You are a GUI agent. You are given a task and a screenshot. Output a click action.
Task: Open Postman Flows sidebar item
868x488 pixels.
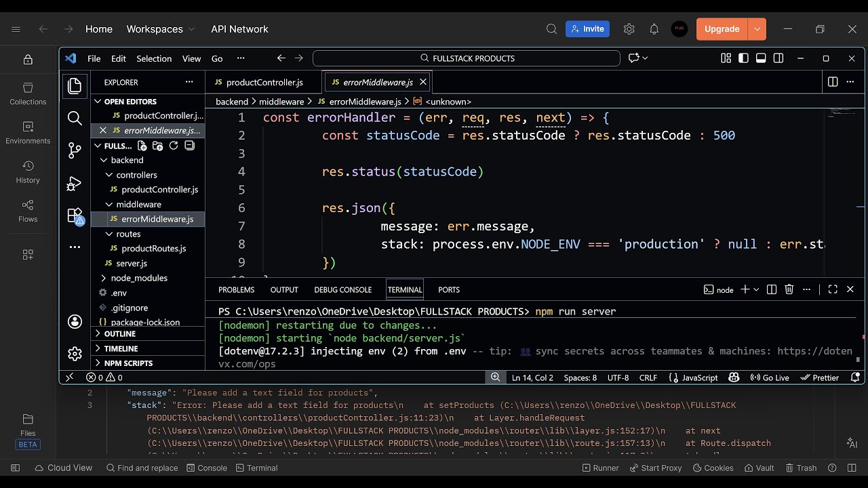coord(28,211)
